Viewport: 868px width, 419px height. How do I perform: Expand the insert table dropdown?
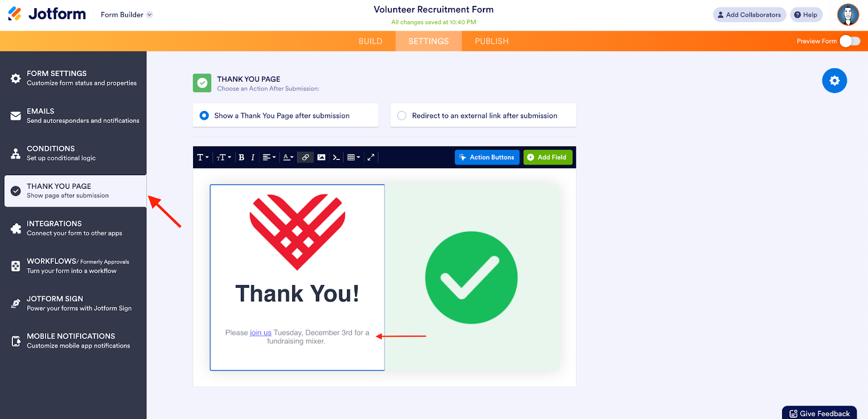pyautogui.click(x=354, y=157)
